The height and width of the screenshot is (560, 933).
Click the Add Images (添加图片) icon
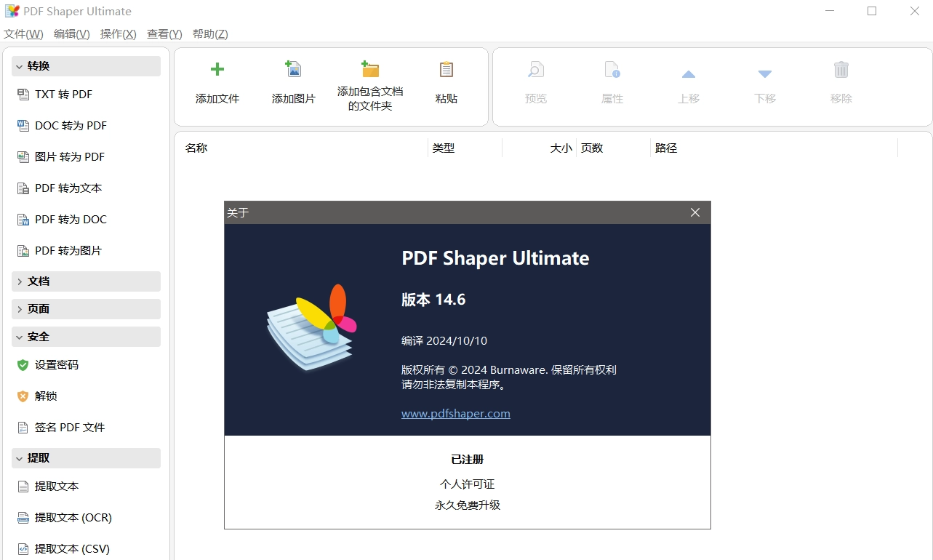point(293,70)
